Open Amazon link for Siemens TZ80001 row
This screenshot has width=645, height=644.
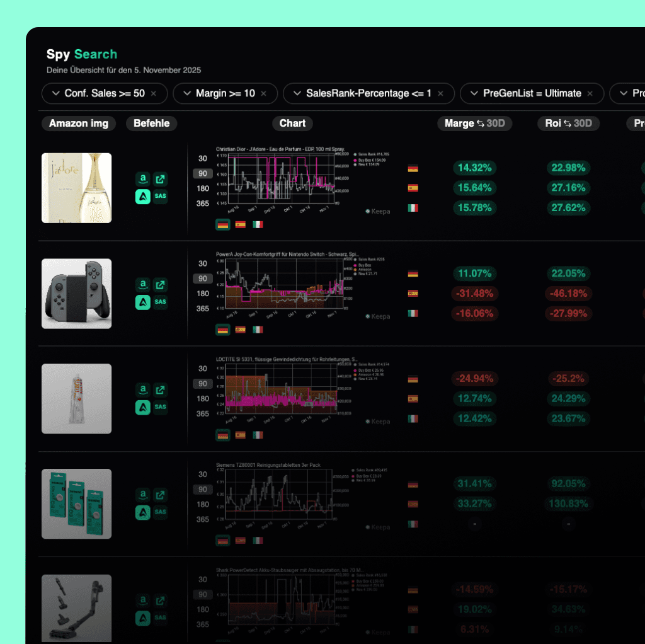click(x=143, y=495)
